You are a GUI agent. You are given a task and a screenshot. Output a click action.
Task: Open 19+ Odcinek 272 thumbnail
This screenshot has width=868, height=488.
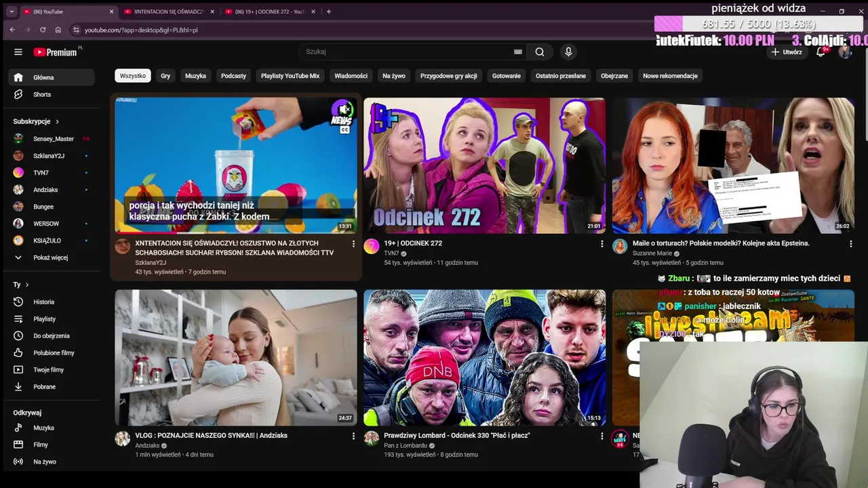[x=484, y=165]
